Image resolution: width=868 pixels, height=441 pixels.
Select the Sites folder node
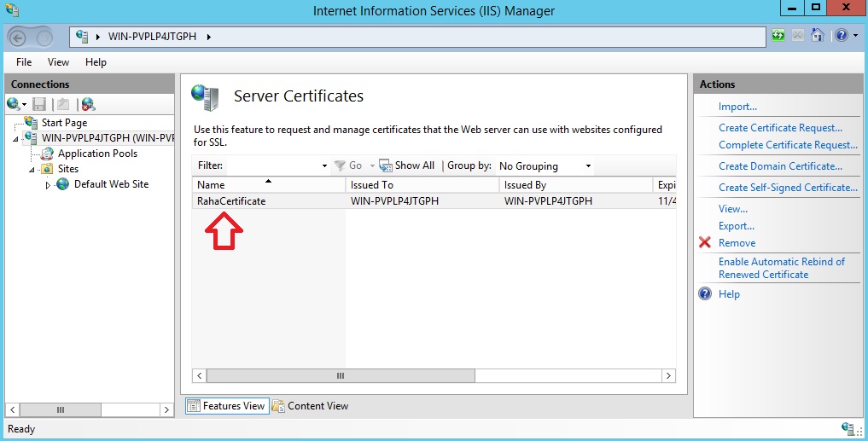[x=68, y=169]
